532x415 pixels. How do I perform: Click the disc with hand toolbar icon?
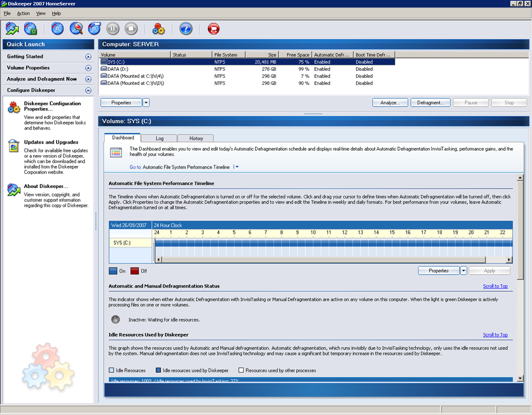tap(95, 29)
